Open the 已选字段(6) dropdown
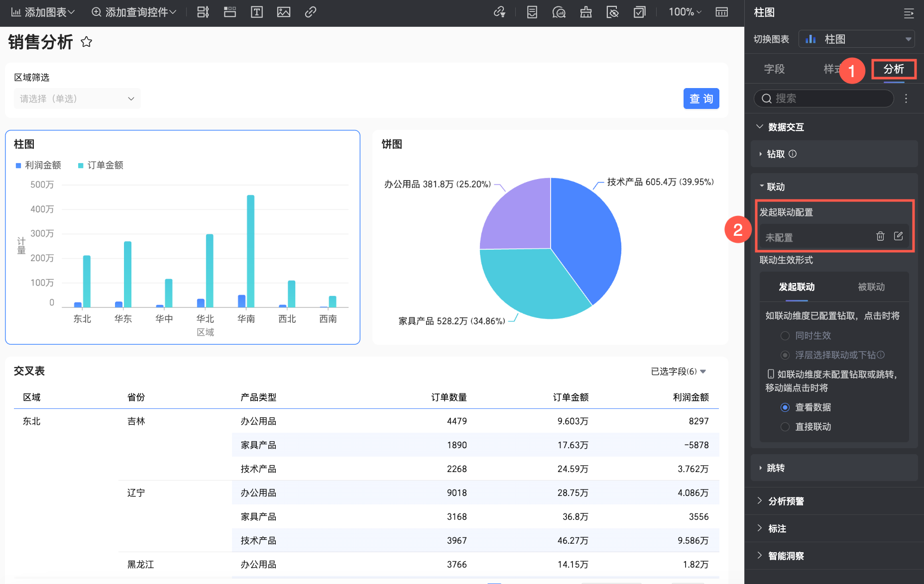924x584 pixels. click(678, 371)
